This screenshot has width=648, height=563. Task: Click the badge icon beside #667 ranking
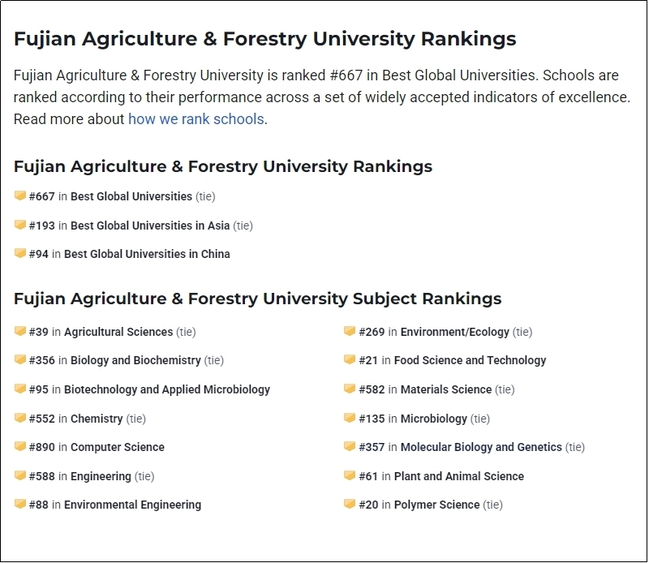coord(20,196)
